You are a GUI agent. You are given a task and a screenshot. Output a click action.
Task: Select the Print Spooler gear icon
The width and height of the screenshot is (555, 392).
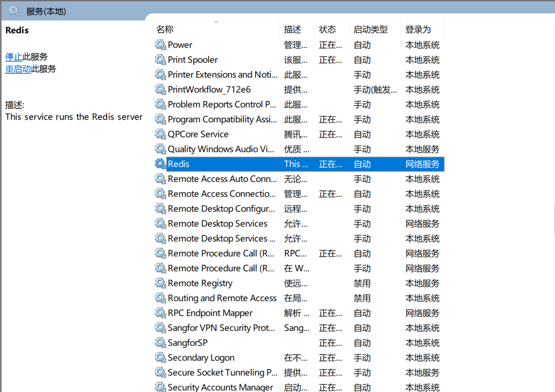(160, 60)
